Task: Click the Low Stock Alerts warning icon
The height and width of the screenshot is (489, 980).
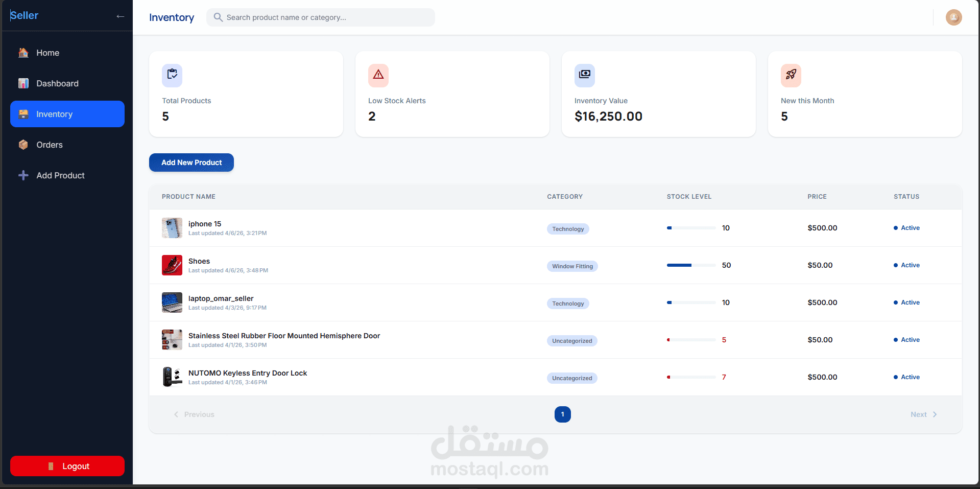Action: pos(378,75)
